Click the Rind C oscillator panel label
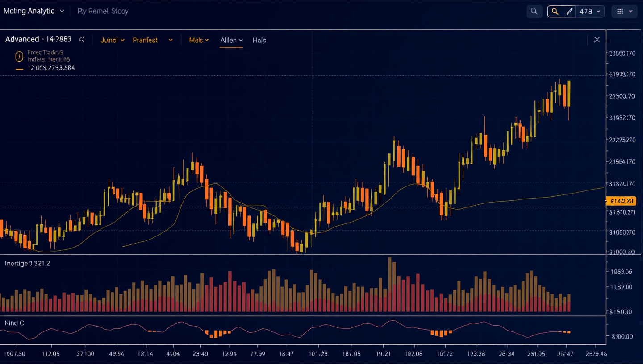Viewport: 643px width, 364px height. click(14, 323)
